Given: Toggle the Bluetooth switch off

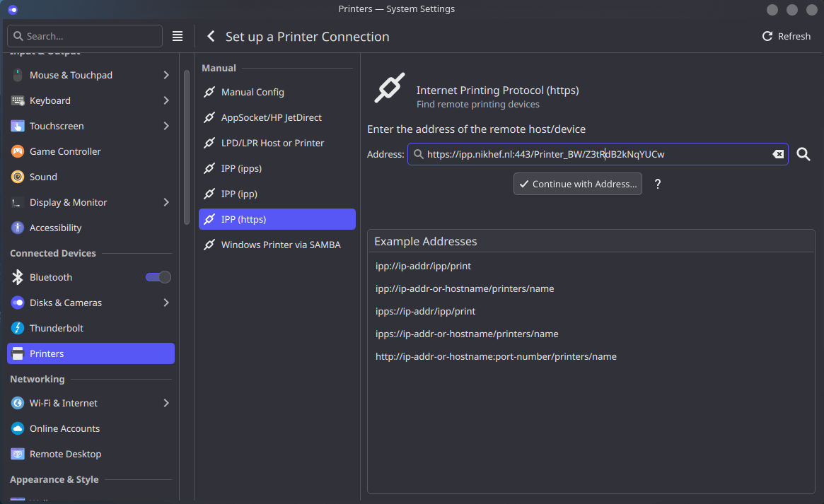Looking at the screenshot, I should tap(158, 277).
